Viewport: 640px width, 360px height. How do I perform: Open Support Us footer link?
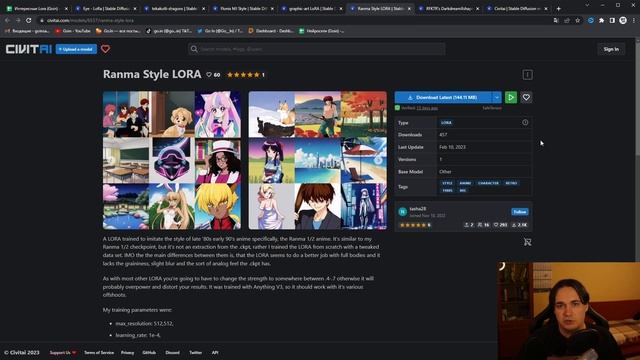pos(62,352)
